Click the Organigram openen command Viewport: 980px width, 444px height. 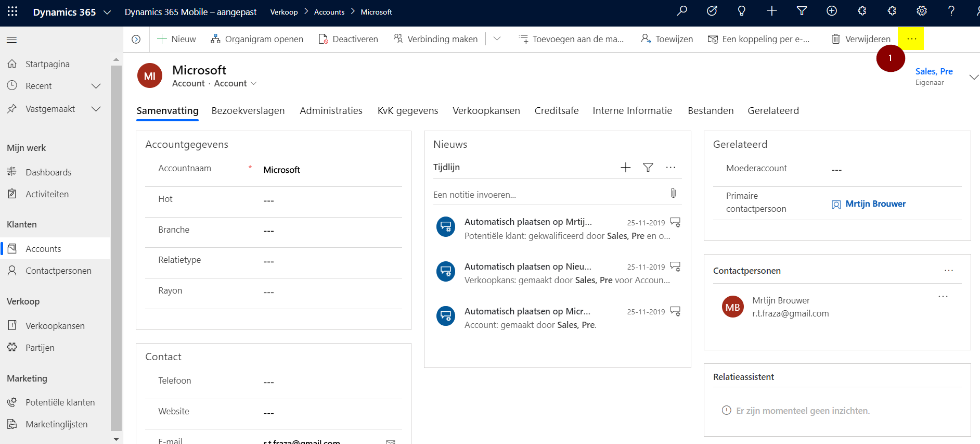pyautogui.click(x=257, y=39)
